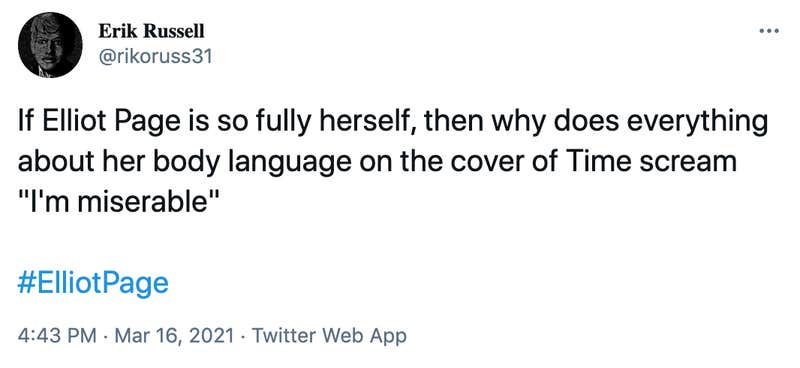Image resolution: width=800 pixels, height=368 pixels.
Task: Open the Twitter Web App source link
Action: click(x=330, y=336)
